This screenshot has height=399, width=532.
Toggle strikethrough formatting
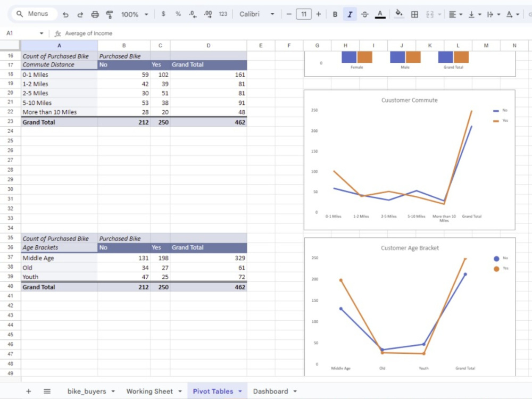tap(365, 14)
